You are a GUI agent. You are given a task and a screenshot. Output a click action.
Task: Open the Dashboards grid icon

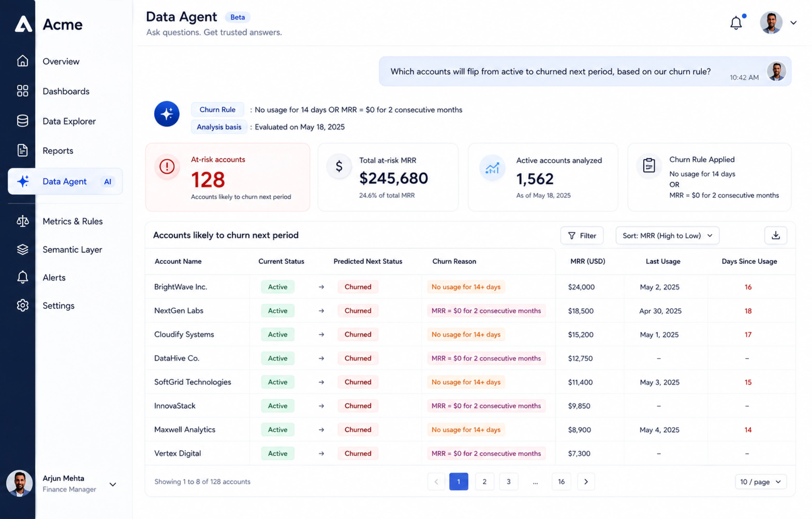pos(23,91)
